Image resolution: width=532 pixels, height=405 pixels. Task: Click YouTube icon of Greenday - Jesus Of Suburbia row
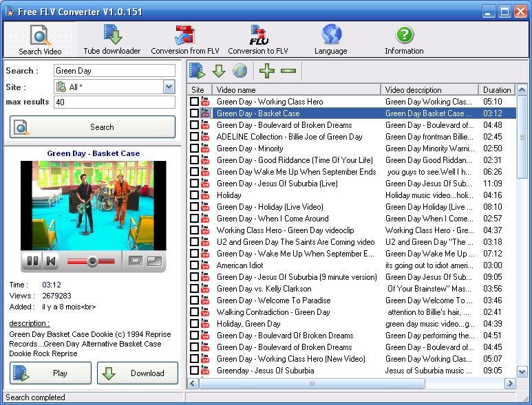[205, 371]
